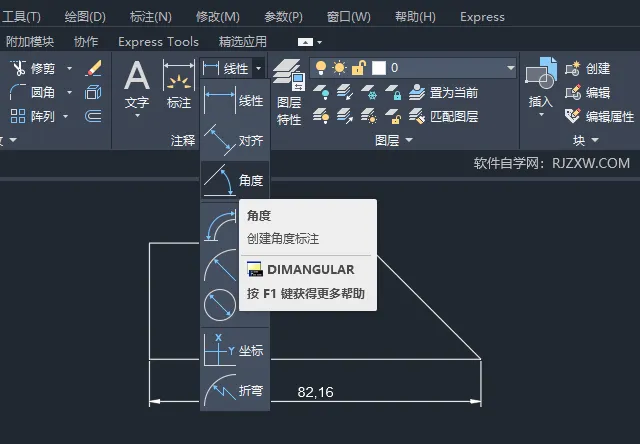640x444 pixels.
Task: Expand the 修剪 dropdown arrow
Action: pyautogui.click(x=69, y=68)
